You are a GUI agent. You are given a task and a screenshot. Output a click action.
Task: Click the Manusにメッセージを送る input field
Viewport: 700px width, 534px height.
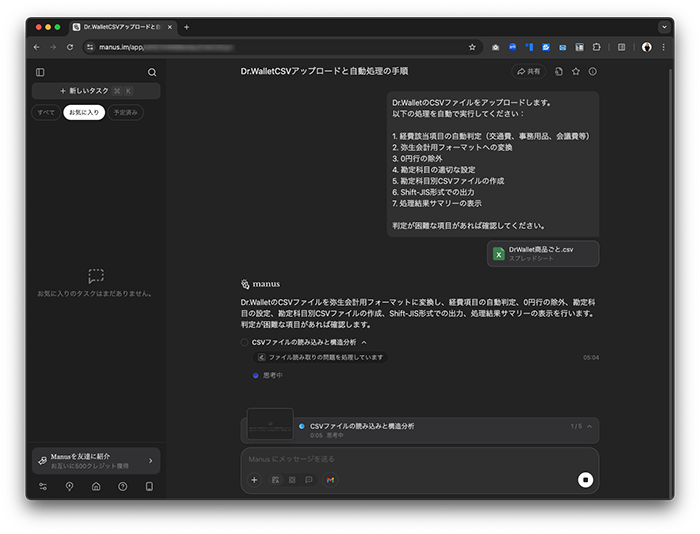coord(420,459)
